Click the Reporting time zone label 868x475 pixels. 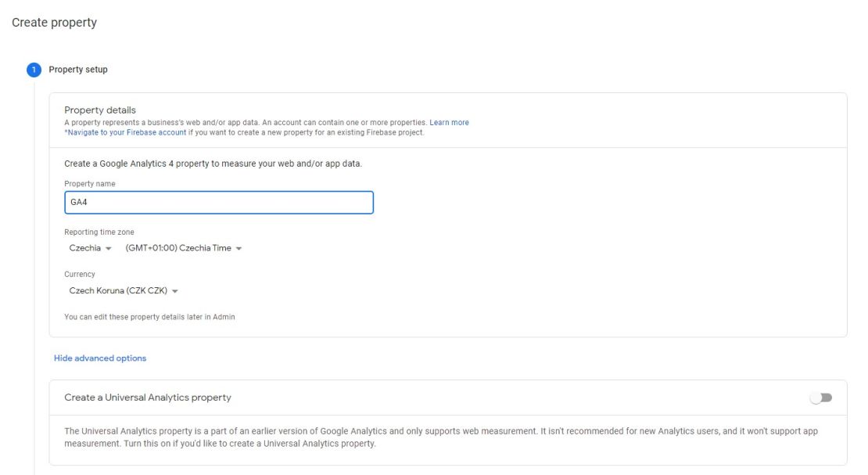pyautogui.click(x=99, y=232)
